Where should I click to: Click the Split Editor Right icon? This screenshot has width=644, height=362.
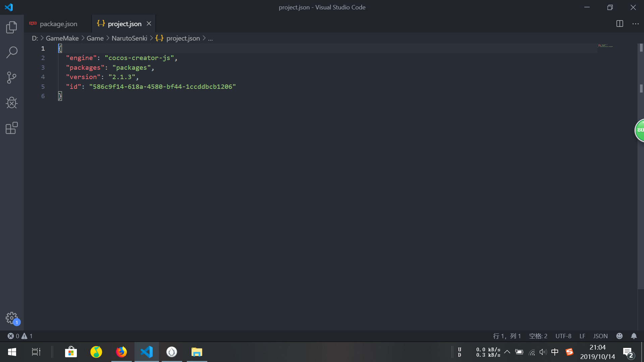[x=620, y=24]
